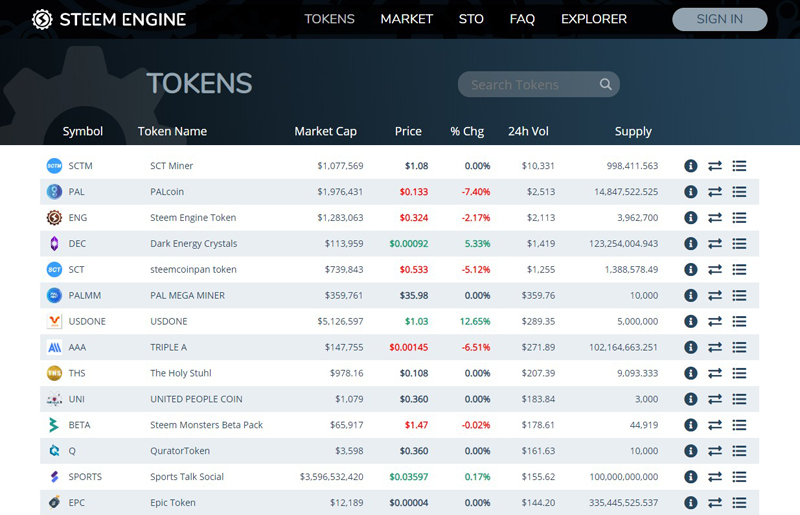This screenshot has height=515, width=800.
Task: Click the info icon for DEC token
Action: point(690,244)
